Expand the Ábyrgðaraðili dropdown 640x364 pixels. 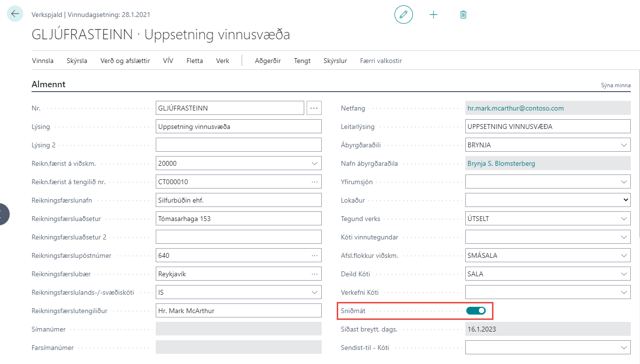623,145
